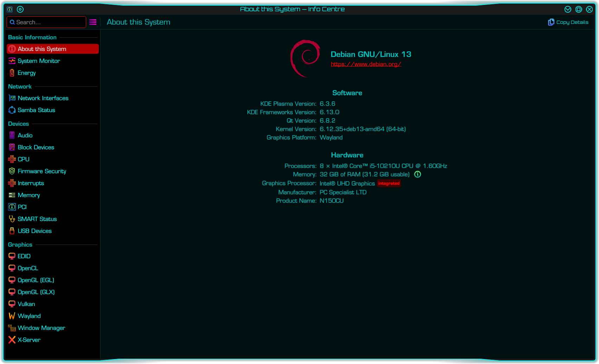Viewport: 599px width, 364px height.
Task: Click the Qt Version value 6.8.2
Action: pyautogui.click(x=327, y=121)
